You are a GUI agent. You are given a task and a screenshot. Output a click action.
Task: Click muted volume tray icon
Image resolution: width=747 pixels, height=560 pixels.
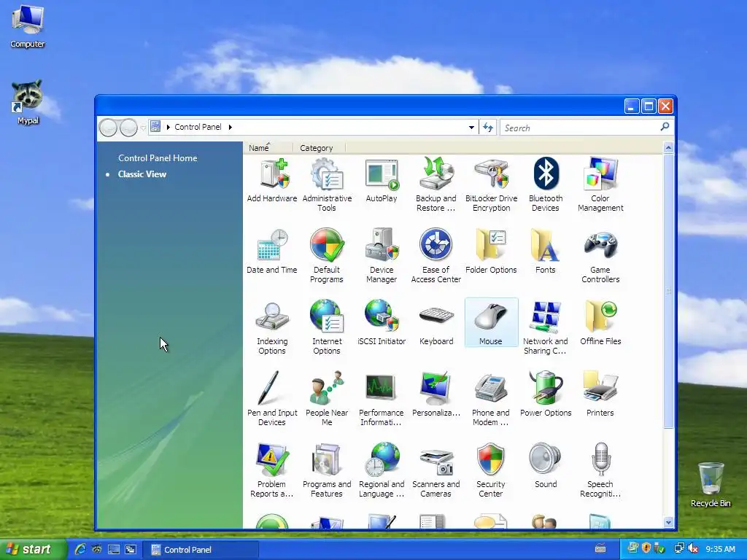point(693,549)
